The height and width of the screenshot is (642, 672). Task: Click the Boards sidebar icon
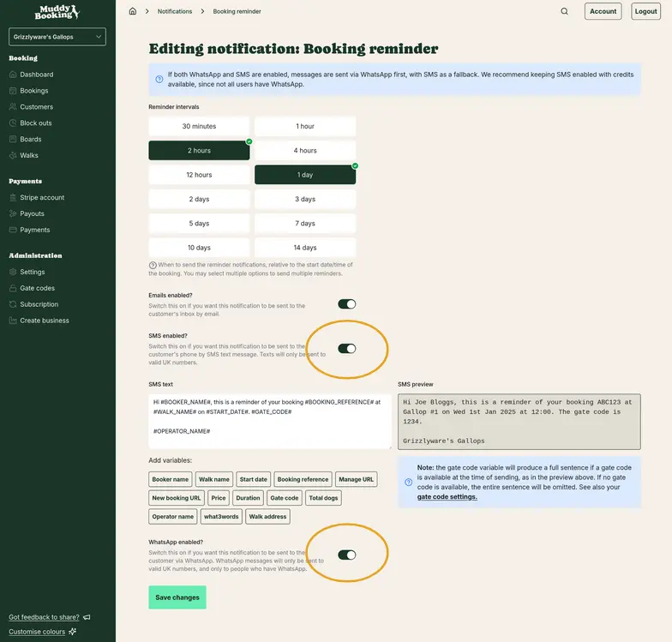click(13, 139)
